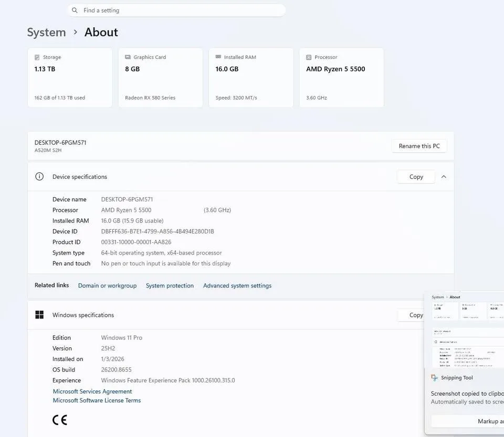
Task: Open the Storage 1.13 TB card
Action: click(x=70, y=78)
